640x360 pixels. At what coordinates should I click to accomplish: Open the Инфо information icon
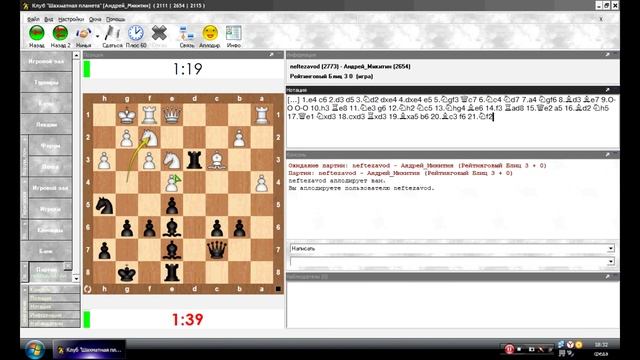[x=233, y=33]
